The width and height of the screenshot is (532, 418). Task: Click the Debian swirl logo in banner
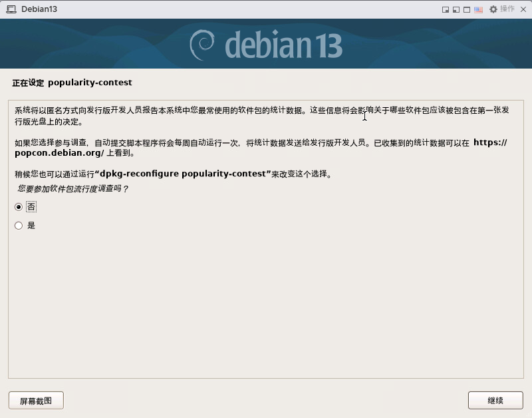(x=202, y=45)
